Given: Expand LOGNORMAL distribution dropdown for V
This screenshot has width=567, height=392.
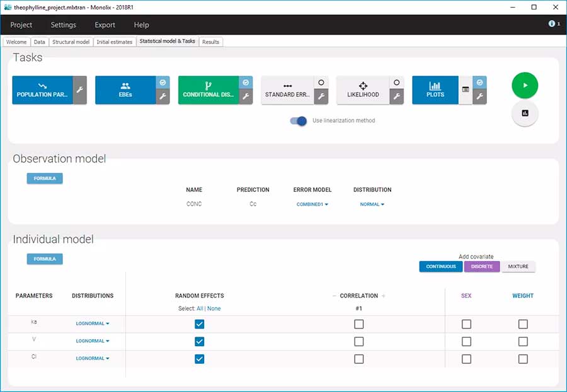Looking at the screenshot, I should [x=93, y=341].
